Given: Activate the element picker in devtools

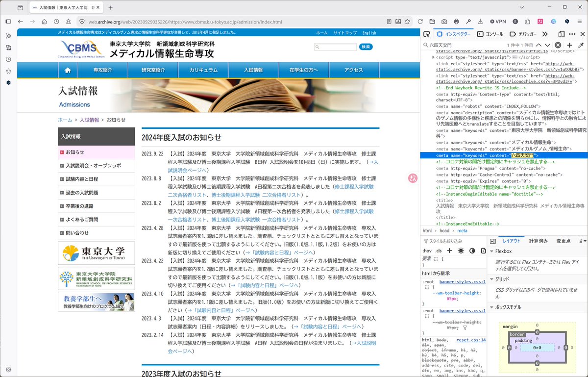Looking at the screenshot, I should [427, 34].
